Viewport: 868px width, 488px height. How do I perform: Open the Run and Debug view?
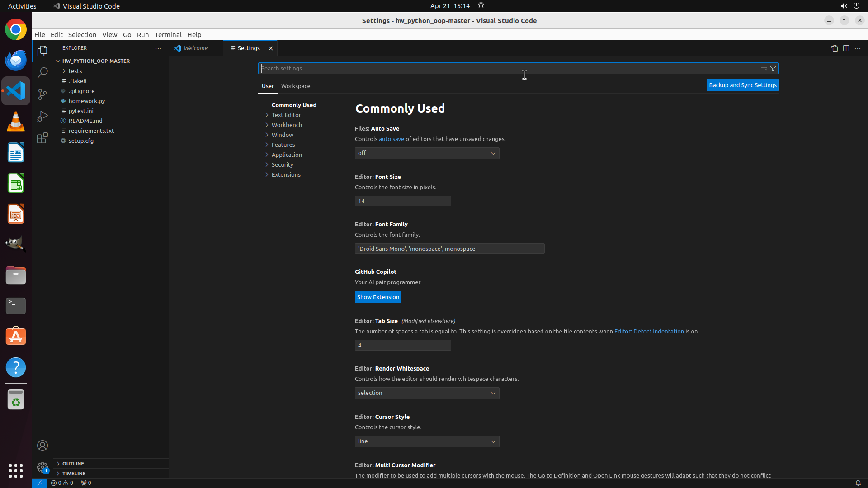coord(42,116)
